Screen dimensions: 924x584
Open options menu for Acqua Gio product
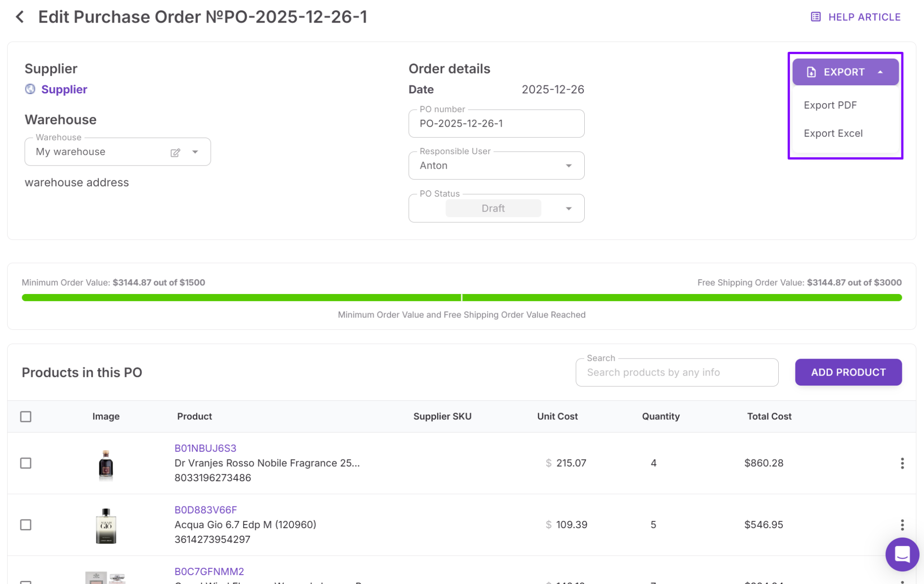902,524
